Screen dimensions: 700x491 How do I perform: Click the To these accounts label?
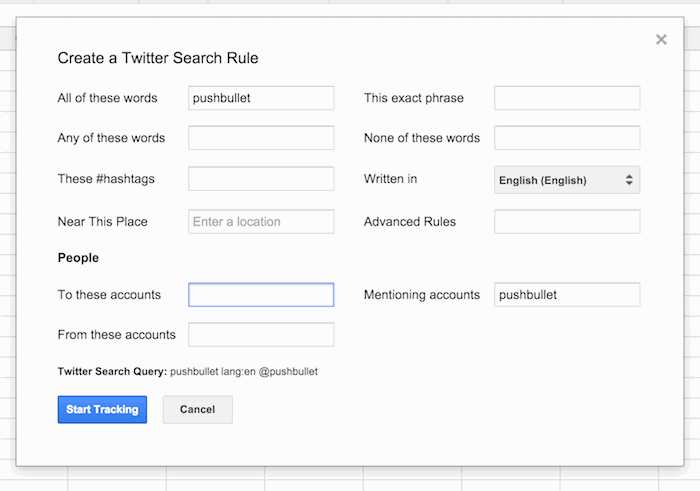coord(109,295)
